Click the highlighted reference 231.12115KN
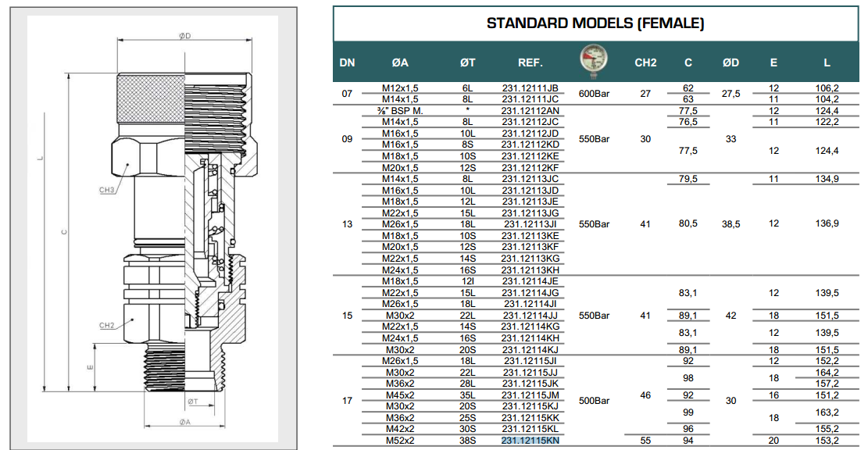868x450 pixels. [x=530, y=441]
